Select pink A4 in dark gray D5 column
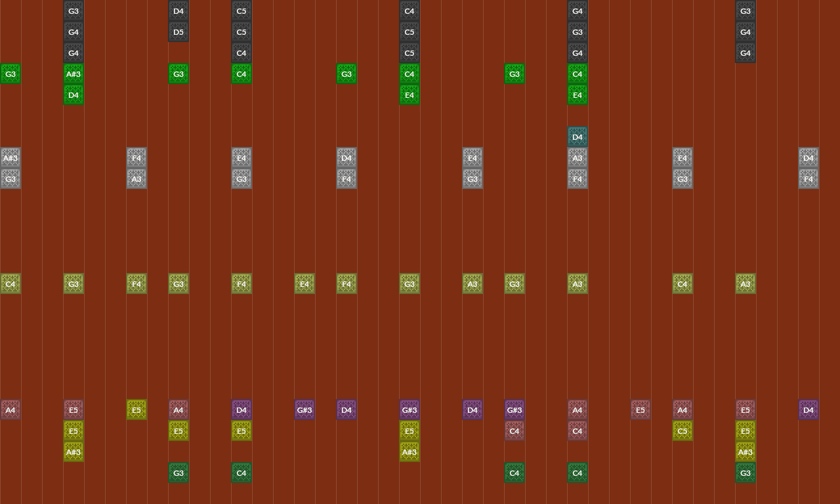Screen dimensions: 840x504 click(x=178, y=410)
